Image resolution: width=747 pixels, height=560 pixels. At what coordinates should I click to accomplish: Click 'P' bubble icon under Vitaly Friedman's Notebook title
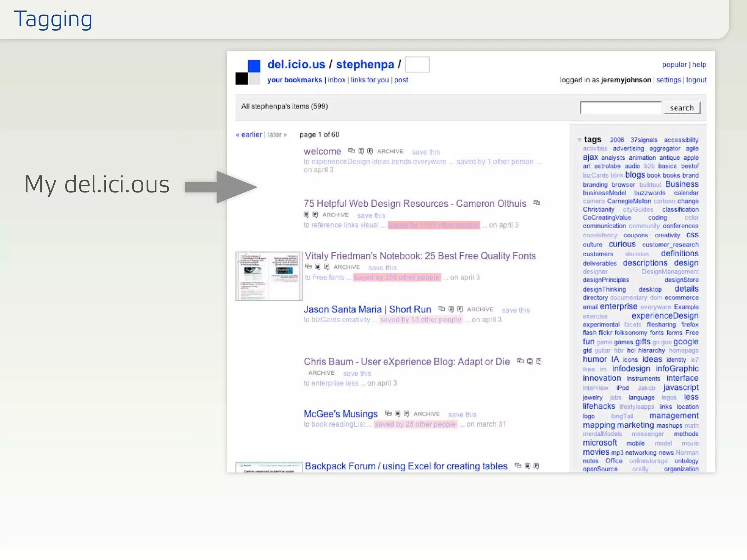[x=326, y=267]
